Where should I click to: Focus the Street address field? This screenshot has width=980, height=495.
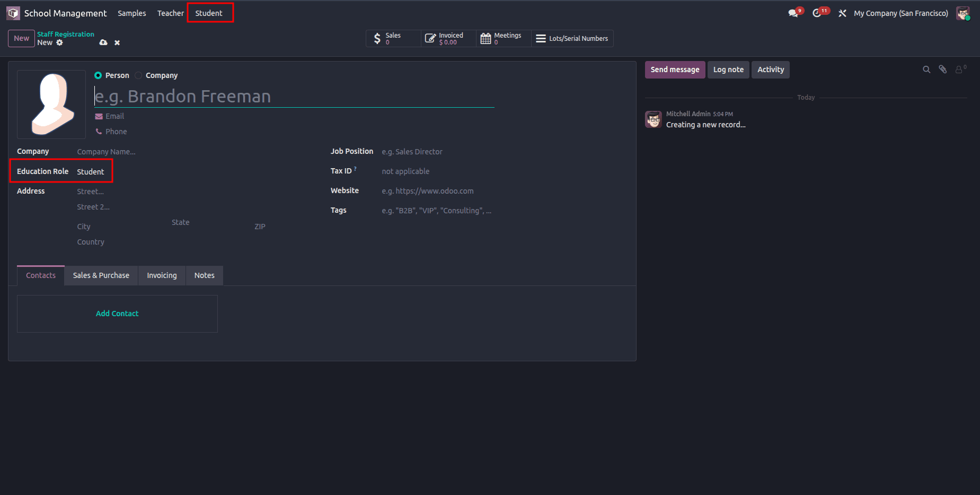196,192
